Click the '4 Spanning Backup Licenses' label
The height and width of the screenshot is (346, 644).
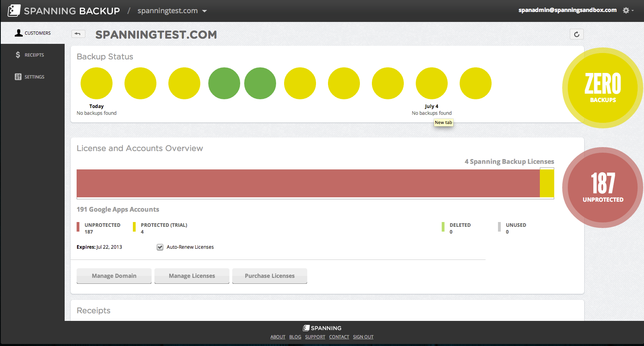[x=509, y=161]
